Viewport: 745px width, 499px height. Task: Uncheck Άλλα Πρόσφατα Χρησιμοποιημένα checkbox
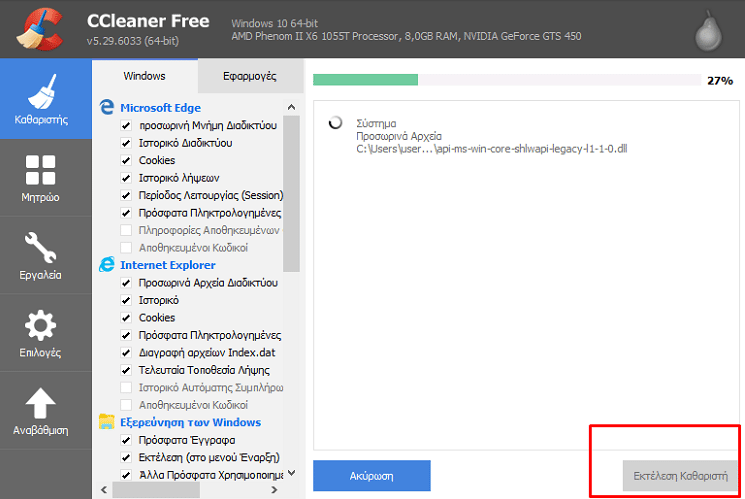(126, 475)
